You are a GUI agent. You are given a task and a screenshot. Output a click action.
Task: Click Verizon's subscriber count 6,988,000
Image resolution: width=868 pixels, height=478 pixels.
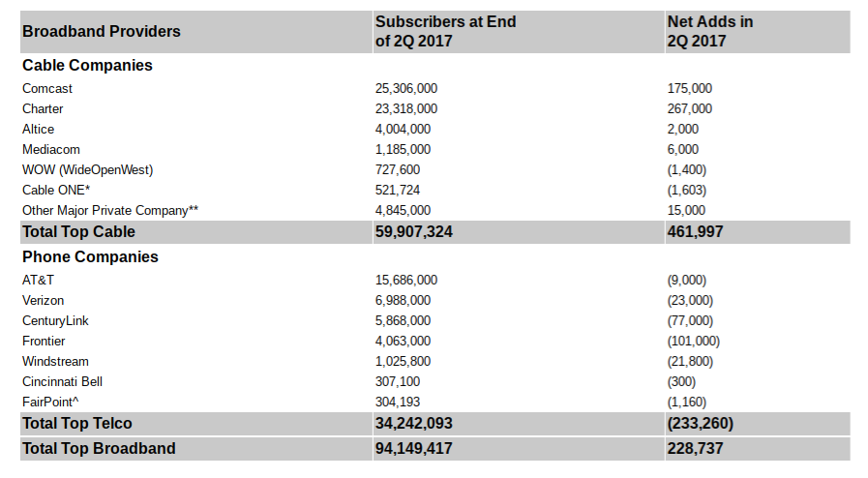(403, 300)
